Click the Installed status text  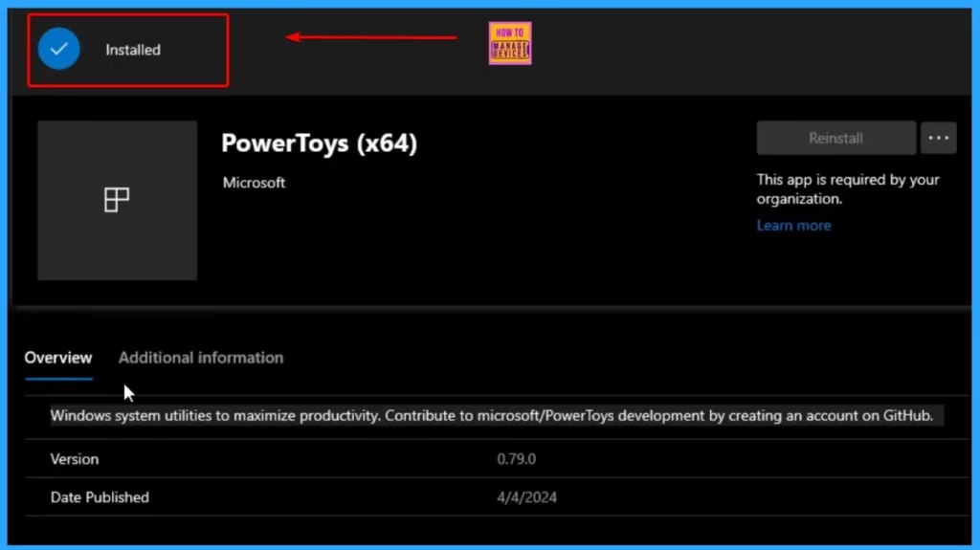[132, 50]
